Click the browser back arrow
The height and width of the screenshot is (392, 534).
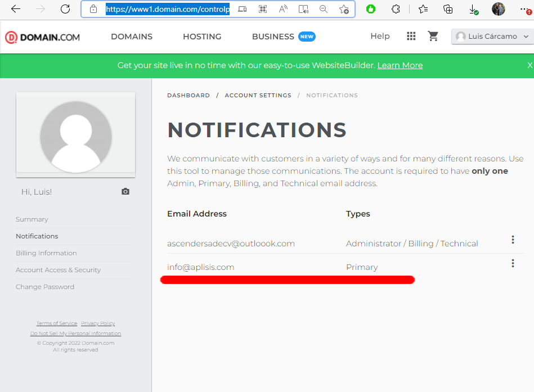(x=16, y=9)
